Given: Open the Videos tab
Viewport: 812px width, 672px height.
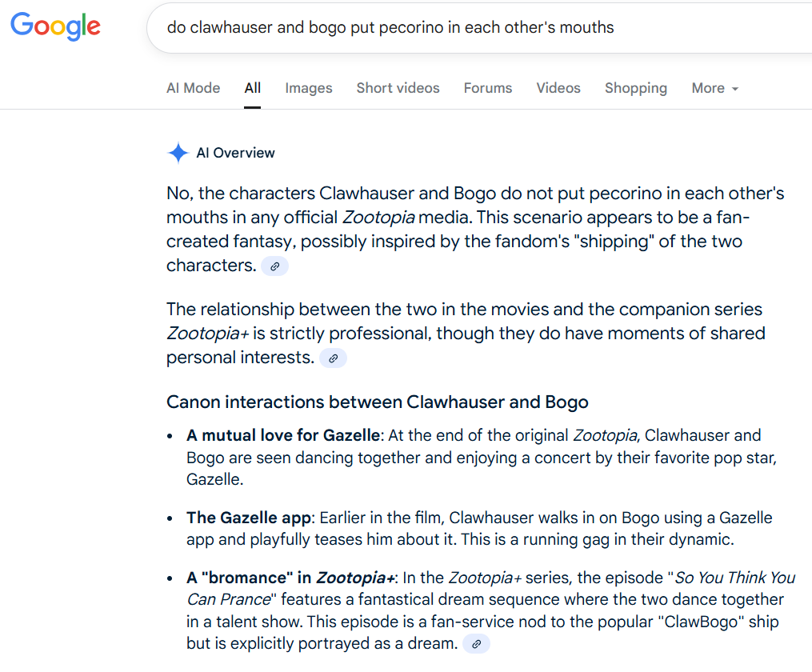Looking at the screenshot, I should tap(558, 88).
